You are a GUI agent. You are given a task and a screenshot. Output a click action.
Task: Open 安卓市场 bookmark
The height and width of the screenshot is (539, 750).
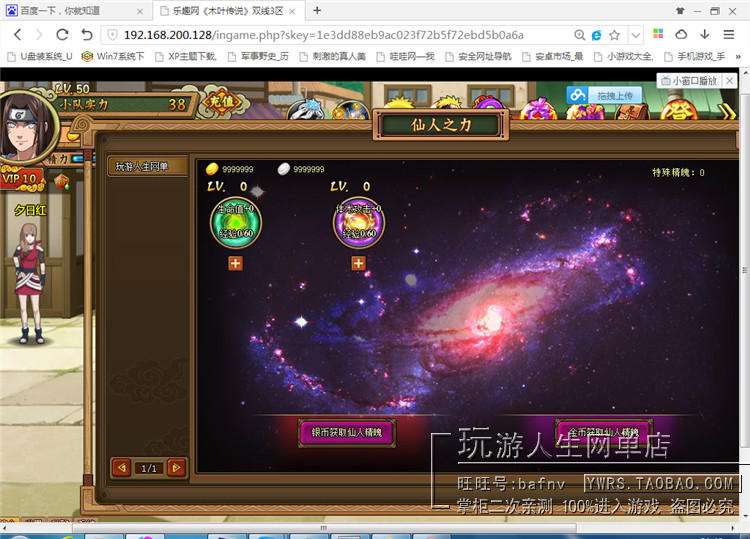552,56
